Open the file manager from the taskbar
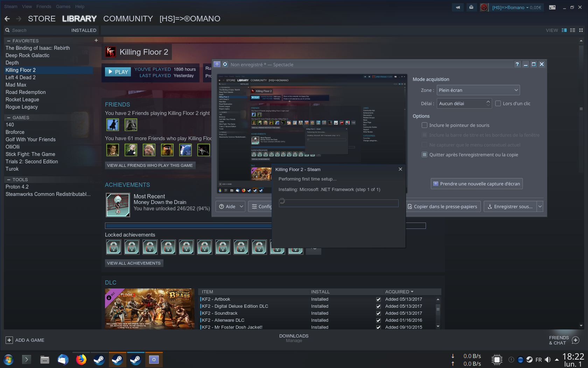588x368 pixels. tap(45, 360)
